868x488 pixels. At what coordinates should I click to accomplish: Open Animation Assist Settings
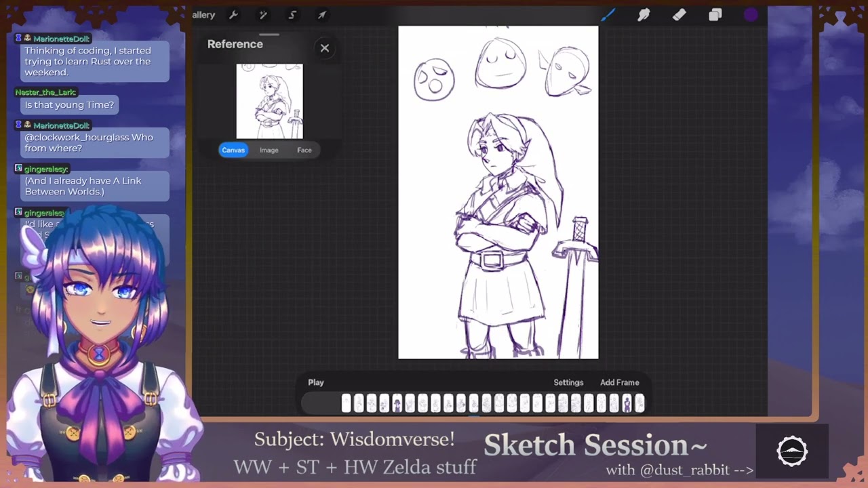pyautogui.click(x=568, y=382)
